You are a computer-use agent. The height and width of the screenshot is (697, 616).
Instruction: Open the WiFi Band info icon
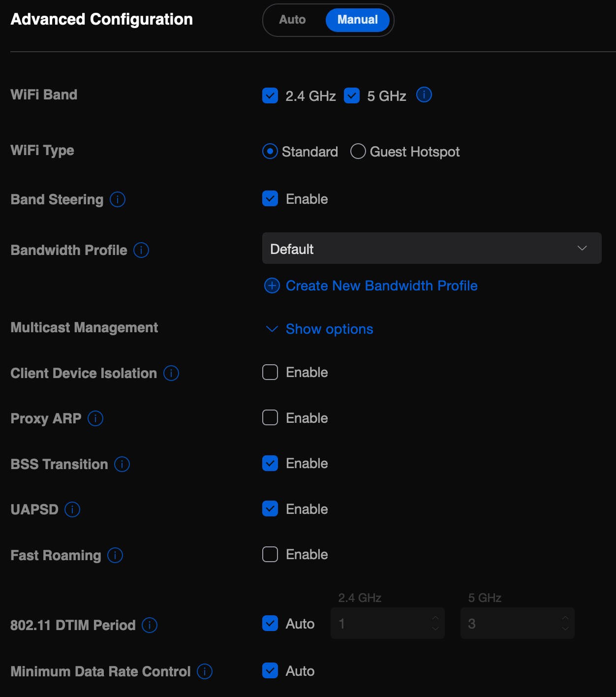click(424, 95)
